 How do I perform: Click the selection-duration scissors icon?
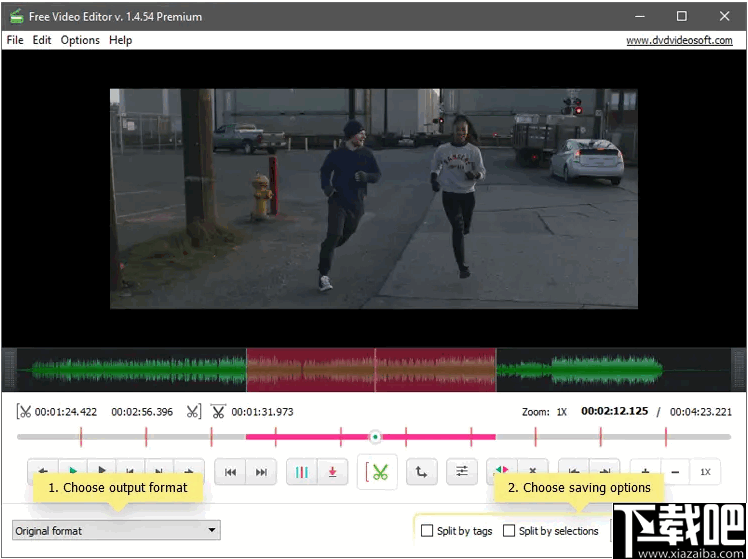218,412
